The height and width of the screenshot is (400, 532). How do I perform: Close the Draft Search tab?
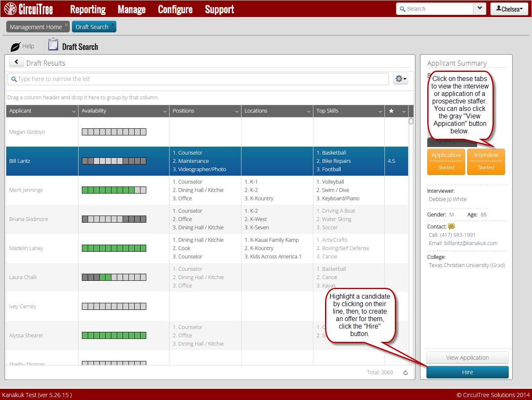point(113,25)
